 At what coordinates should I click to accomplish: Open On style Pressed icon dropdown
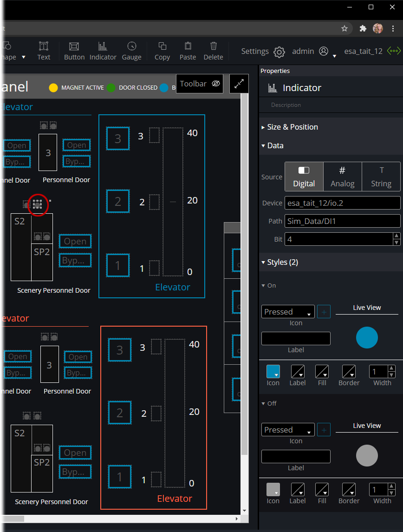tap(288, 312)
